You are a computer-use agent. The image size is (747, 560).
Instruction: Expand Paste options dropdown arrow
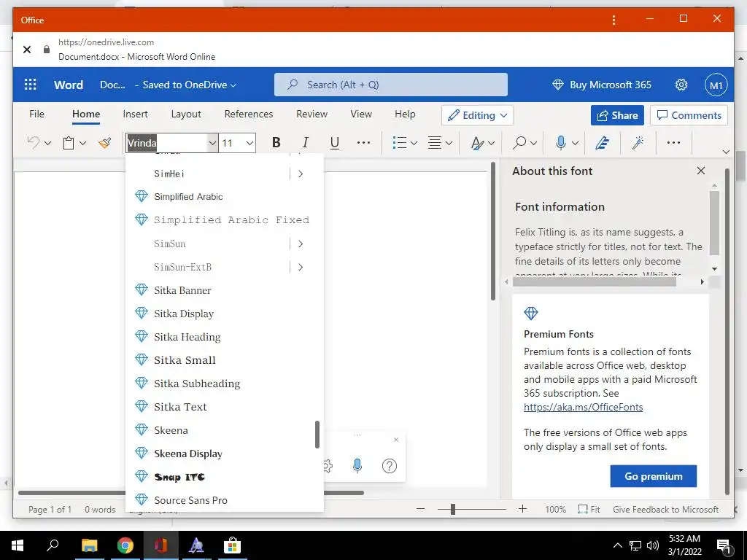tap(83, 143)
